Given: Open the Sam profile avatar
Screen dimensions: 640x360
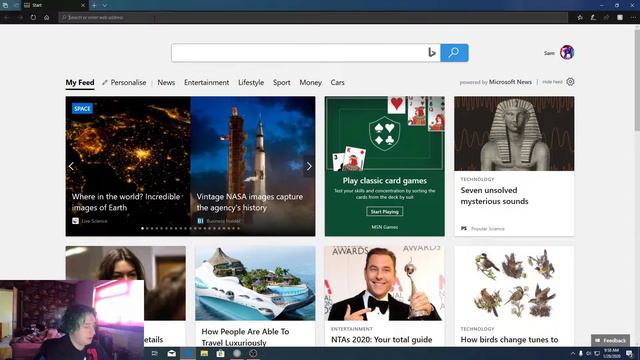Looking at the screenshot, I should pyautogui.click(x=567, y=53).
